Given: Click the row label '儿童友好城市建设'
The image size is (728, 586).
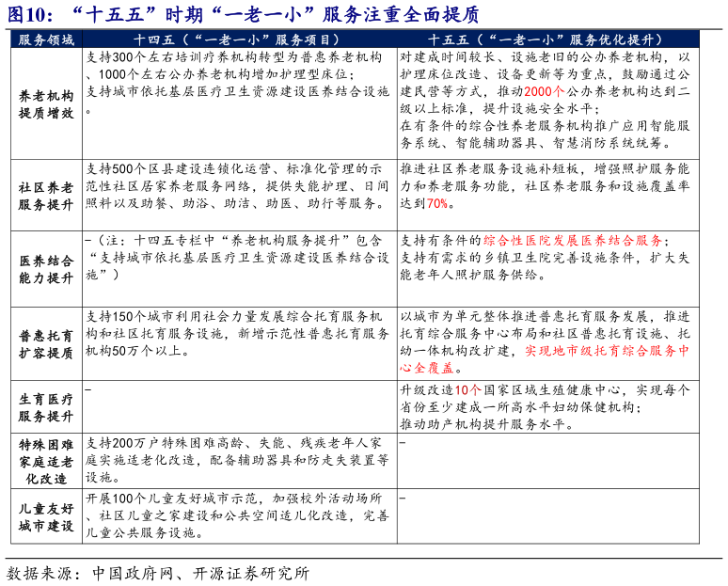Looking at the screenshot, I should tap(46, 517).
